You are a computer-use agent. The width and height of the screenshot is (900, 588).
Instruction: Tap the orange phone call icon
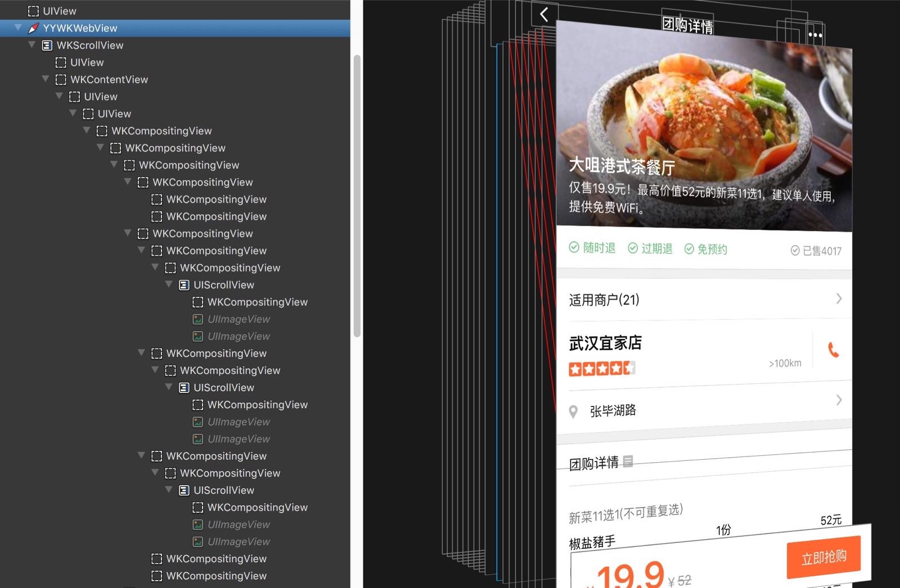pos(833,350)
